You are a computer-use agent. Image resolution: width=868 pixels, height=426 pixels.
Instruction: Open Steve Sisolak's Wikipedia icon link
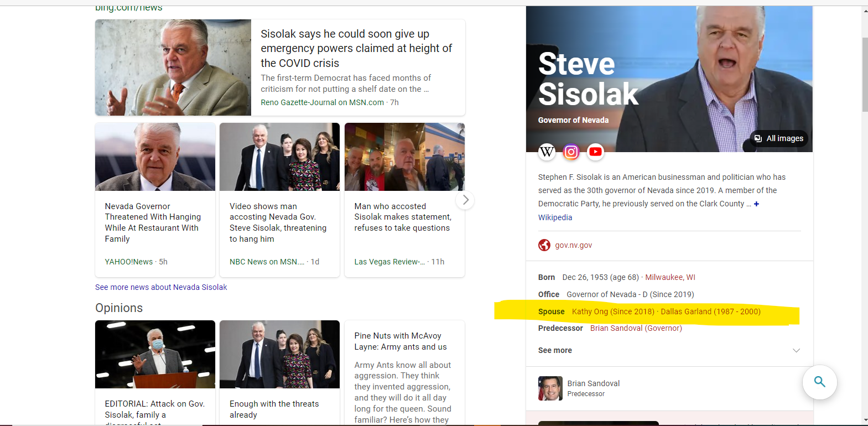547,152
